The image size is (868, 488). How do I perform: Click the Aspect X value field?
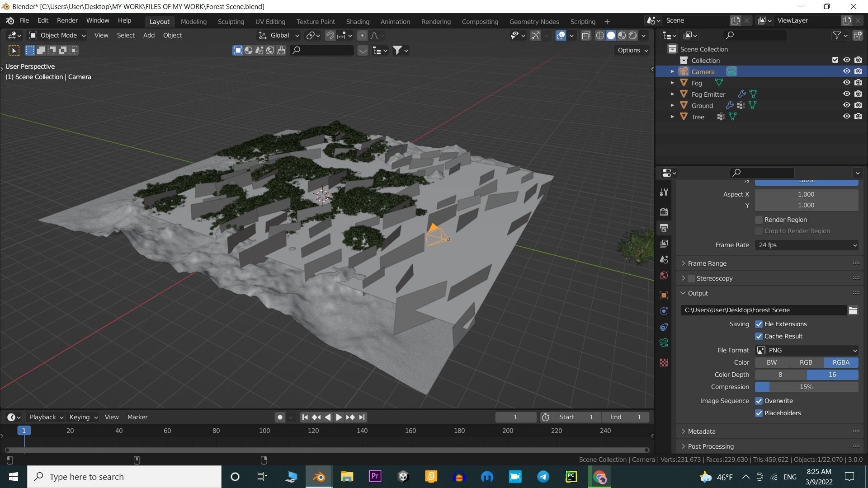click(807, 194)
